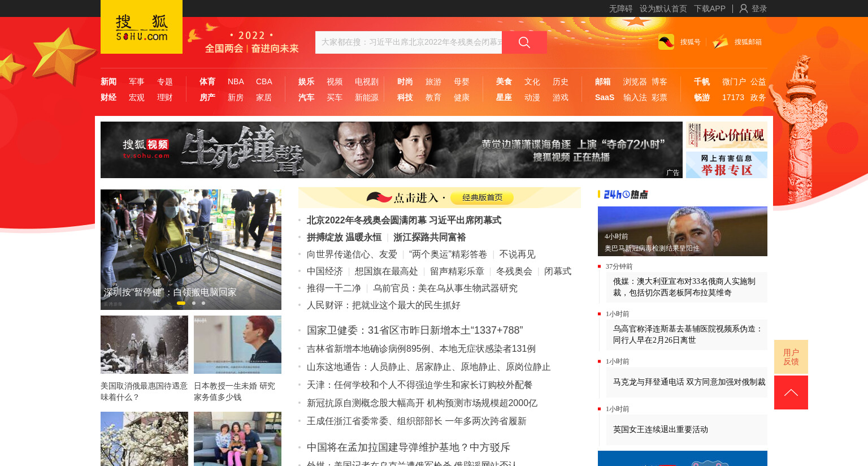Open the 体育 navigation item
Viewport: 868px width, 466px height.
click(207, 81)
